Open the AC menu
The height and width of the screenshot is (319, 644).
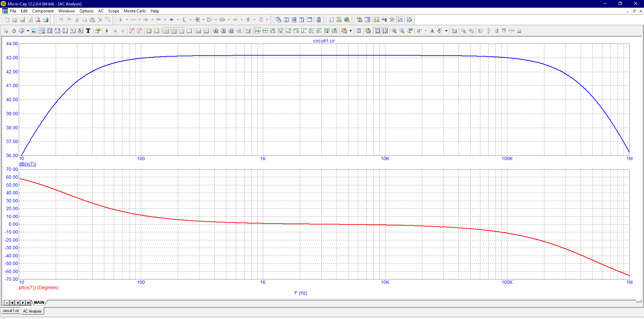click(101, 11)
